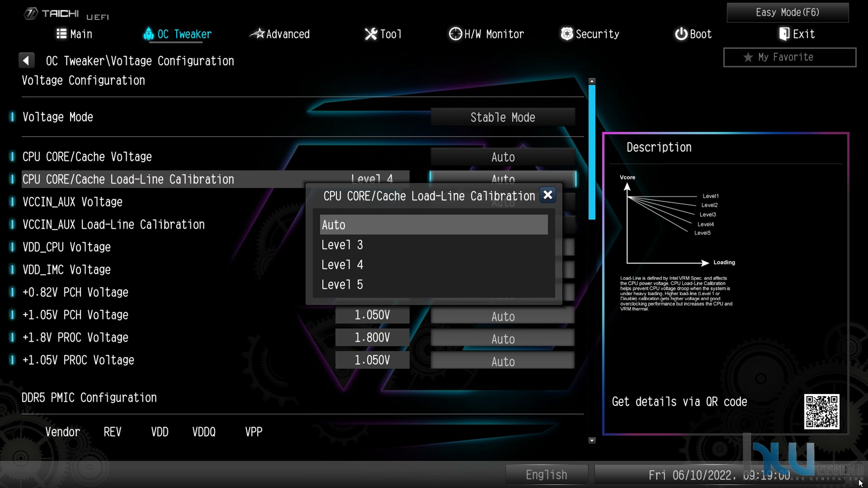Select the +1.8V PROC Voltage label

[x=75, y=338]
